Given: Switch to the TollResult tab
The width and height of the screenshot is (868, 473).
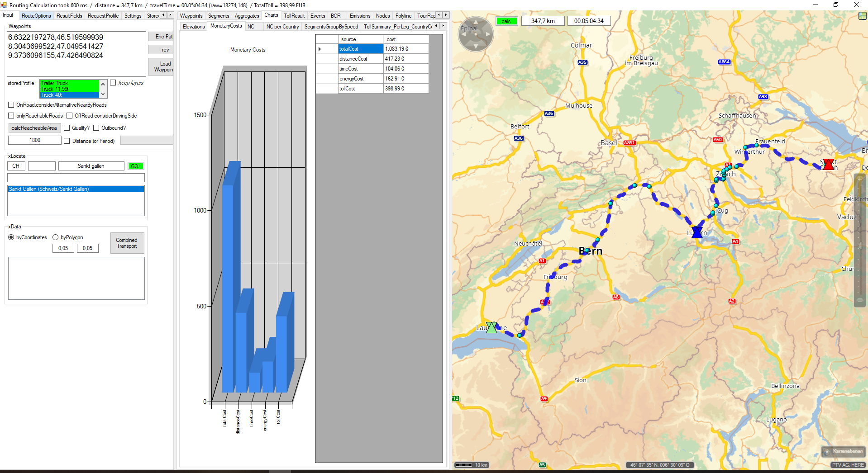Looking at the screenshot, I should coord(294,16).
